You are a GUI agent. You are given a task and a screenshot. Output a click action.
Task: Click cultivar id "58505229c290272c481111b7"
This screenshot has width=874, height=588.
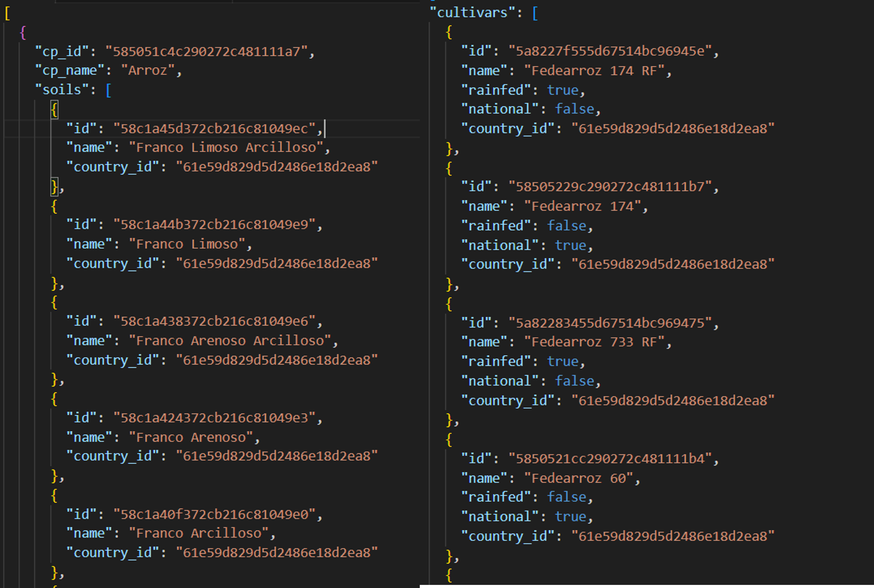(x=610, y=187)
